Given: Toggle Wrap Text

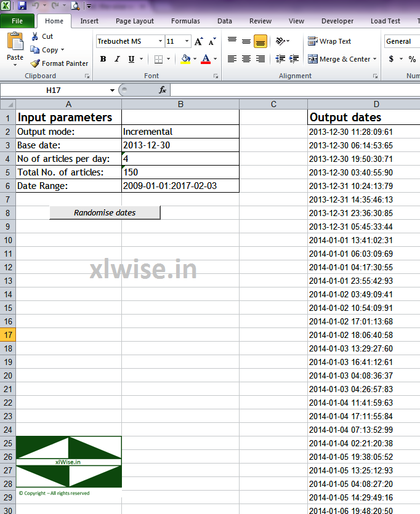Looking at the screenshot, I should 329,41.
